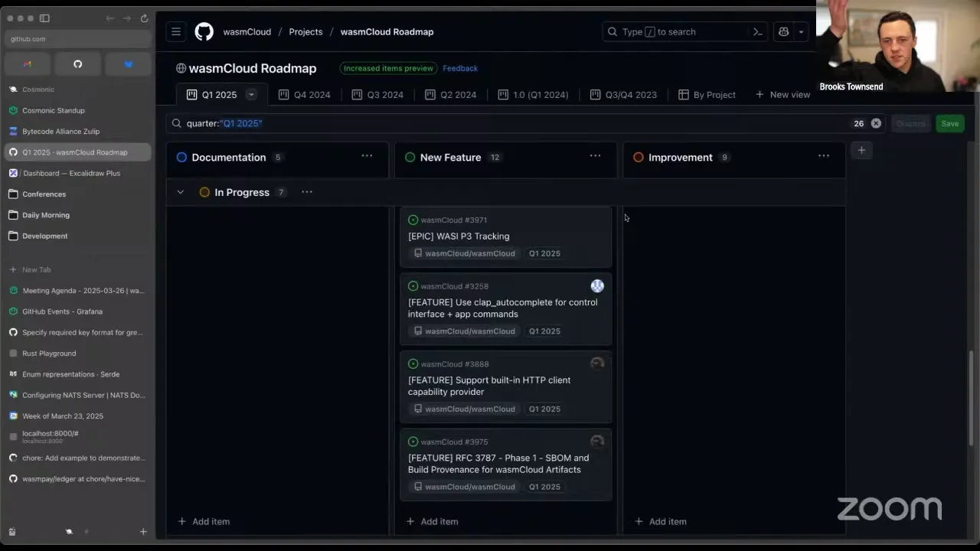The width and height of the screenshot is (980, 551).
Task: Open 'Week of March 23, 2025' tab
Action: tap(77, 416)
